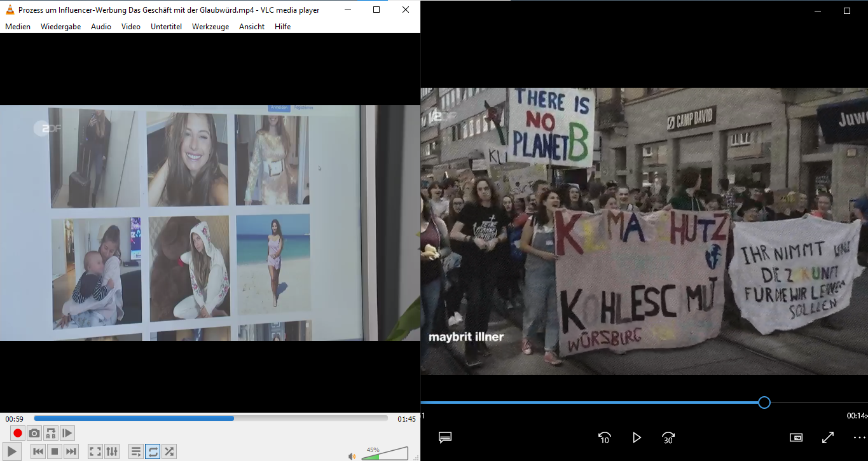Viewport: 868px width, 461px height.
Task: Open the Untertitel menu
Action: pyautogui.click(x=166, y=27)
